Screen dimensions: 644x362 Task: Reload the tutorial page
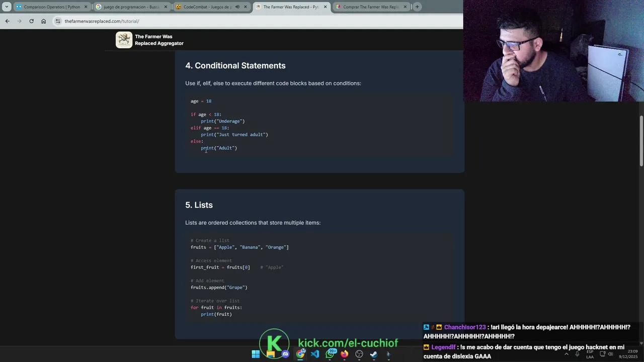[x=31, y=21]
